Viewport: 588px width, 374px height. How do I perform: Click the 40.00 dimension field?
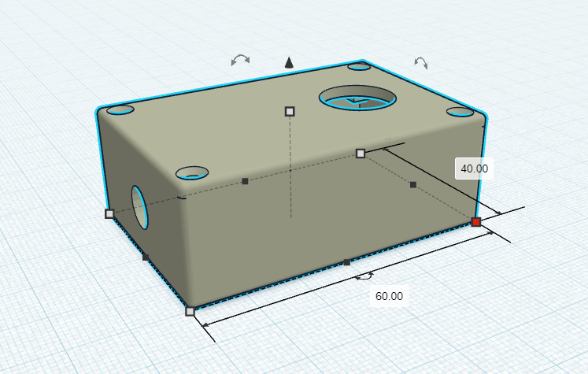click(x=474, y=168)
